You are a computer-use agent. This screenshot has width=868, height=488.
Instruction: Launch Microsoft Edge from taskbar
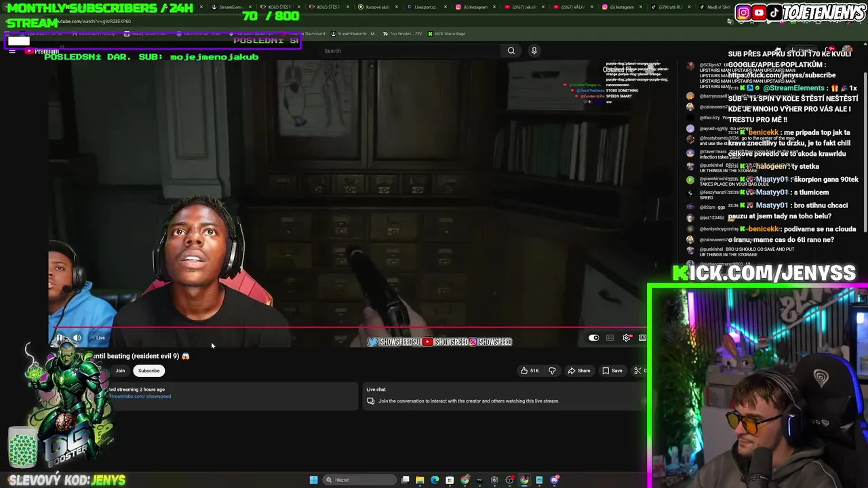point(435,480)
